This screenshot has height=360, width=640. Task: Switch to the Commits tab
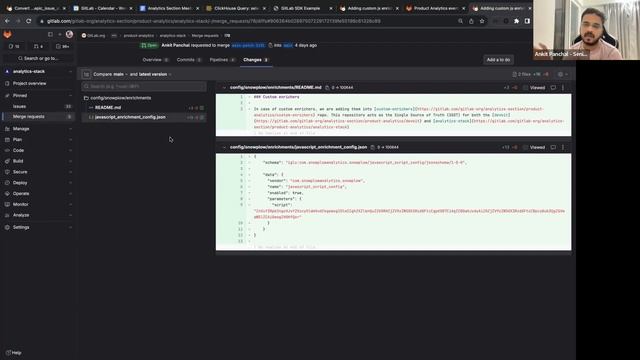(x=189, y=60)
